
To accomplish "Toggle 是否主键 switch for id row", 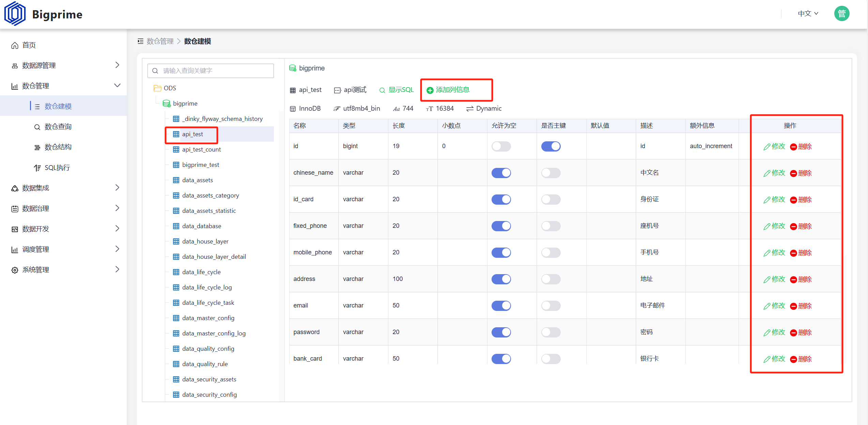I will (x=551, y=146).
